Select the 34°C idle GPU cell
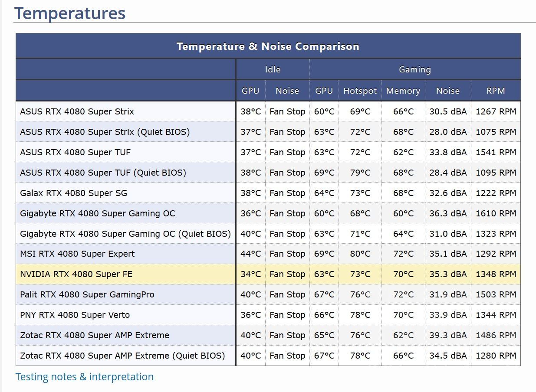The width and height of the screenshot is (536, 392). point(250,274)
